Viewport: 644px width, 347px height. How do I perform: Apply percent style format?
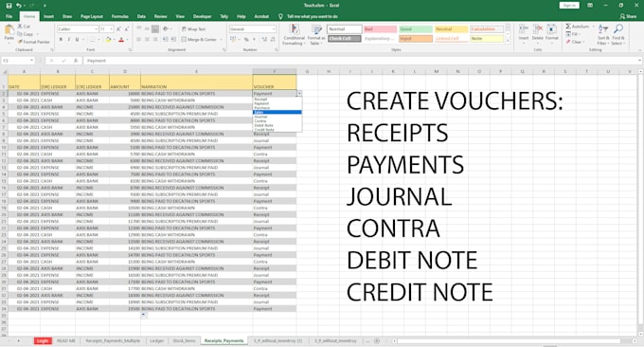click(246, 40)
